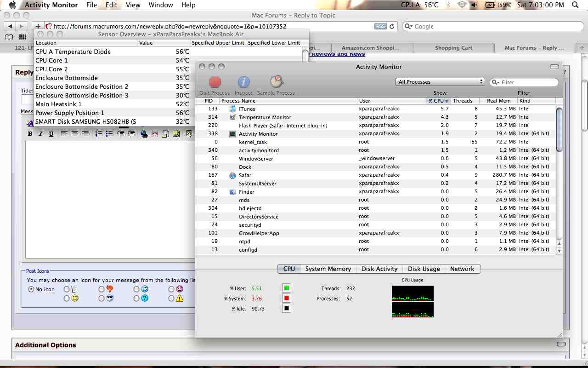Open Safari Top Sites grid icon

click(x=23, y=37)
